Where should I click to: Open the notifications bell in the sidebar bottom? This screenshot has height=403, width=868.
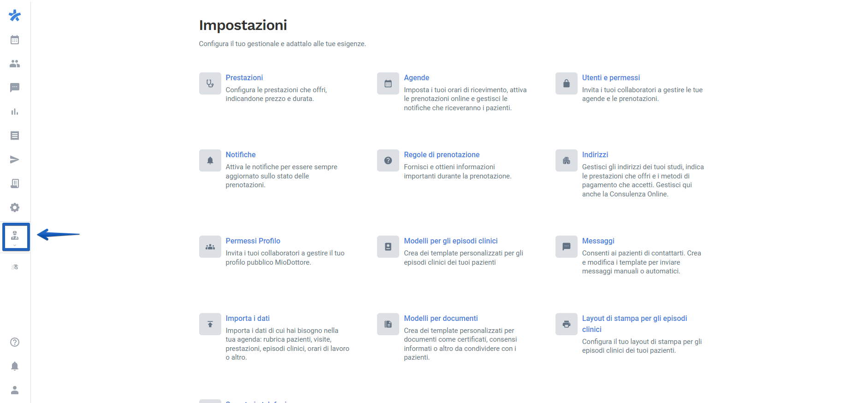(15, 366)
